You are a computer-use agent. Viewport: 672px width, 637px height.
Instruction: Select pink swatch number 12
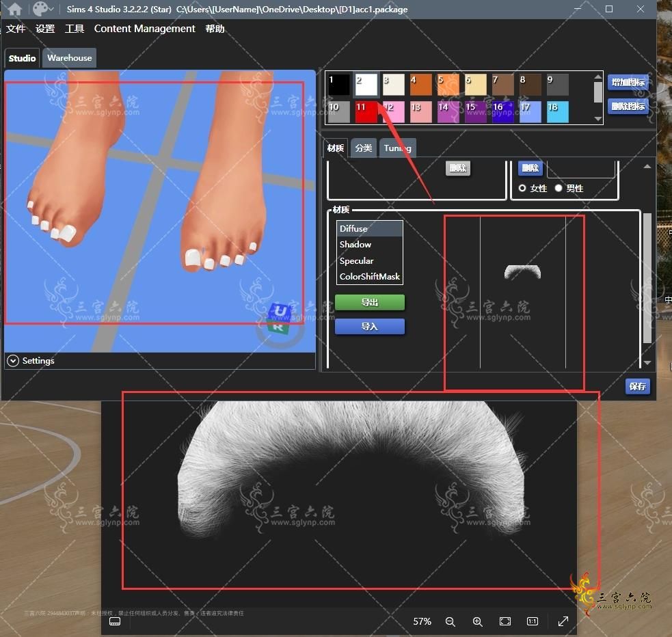394,112
